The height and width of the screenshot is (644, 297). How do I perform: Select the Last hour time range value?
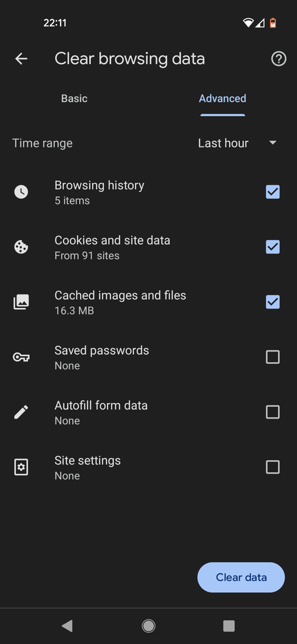point(223,143)
